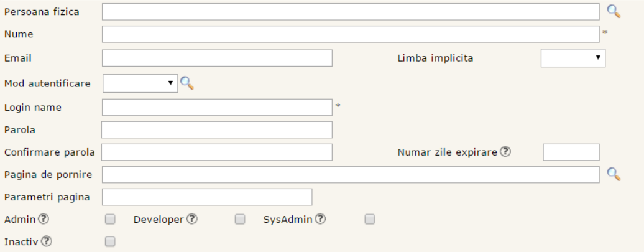Click the Inactiv help question mark icon
The height and width of the screenshot is (252, 644).
coord(46,241)
